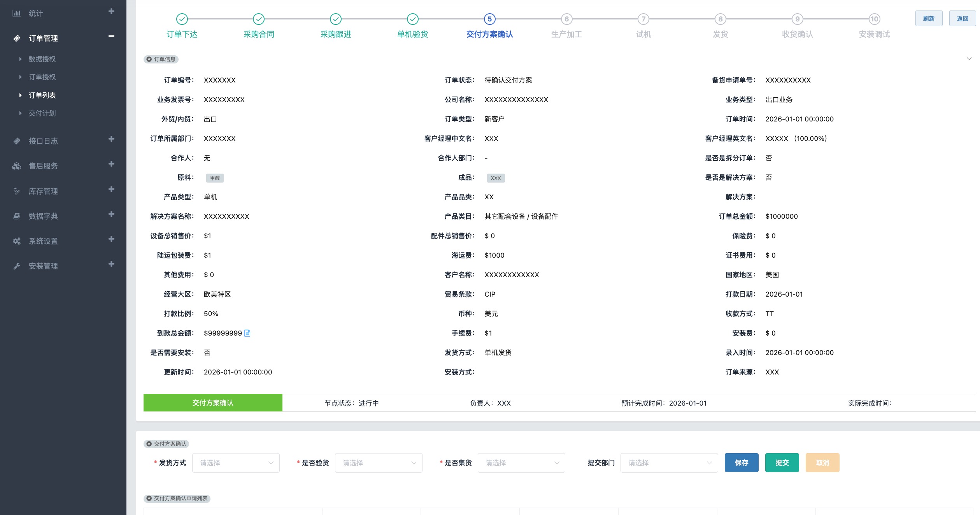Click the blue 保存 button

[x=741, y=463]
